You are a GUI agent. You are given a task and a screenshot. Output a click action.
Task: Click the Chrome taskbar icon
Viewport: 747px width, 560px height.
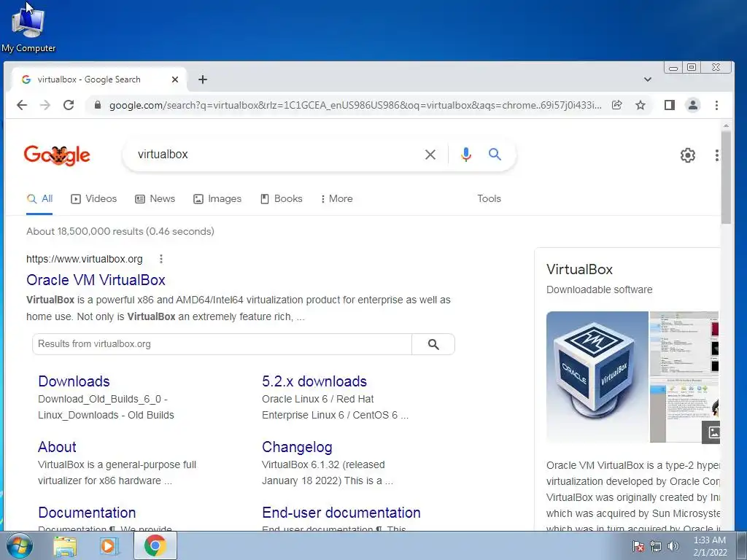click(155, 545)
